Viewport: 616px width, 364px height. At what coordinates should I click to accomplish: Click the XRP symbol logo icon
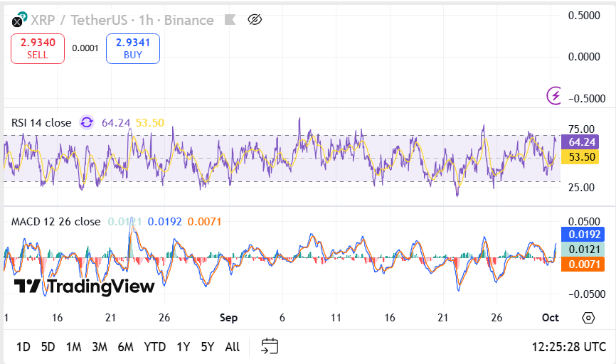coord(17,21)
